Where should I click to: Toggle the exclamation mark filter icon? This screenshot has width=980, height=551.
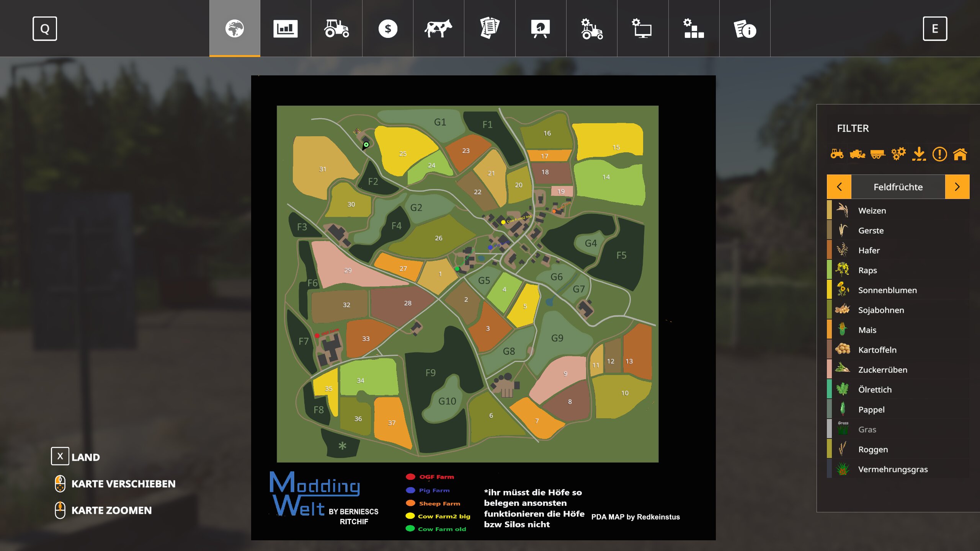tap(939, 154)
